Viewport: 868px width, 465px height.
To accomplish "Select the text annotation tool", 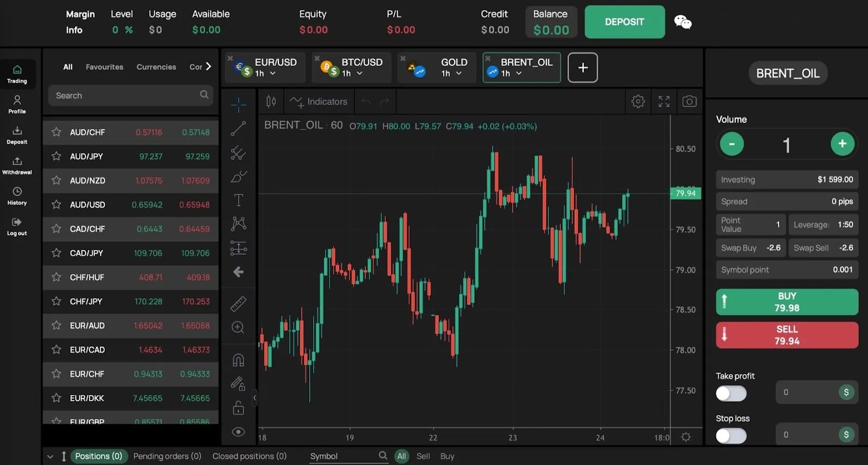I will 238,200.
